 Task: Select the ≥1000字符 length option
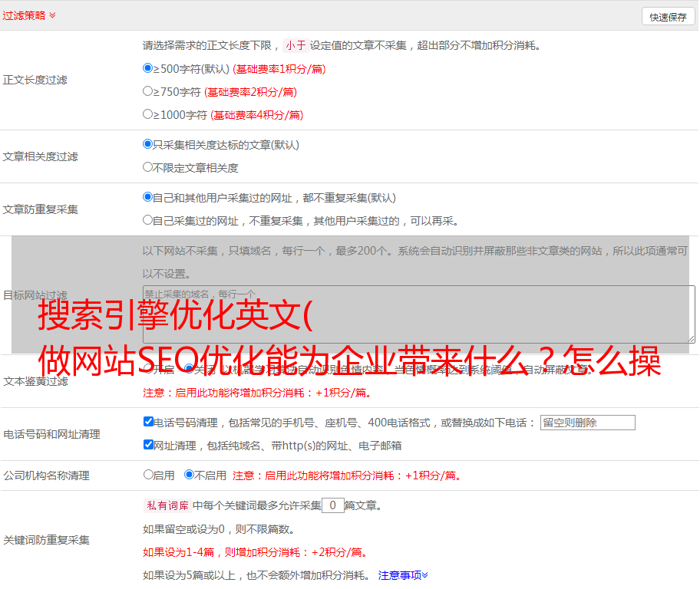click(x=147, y=114)
